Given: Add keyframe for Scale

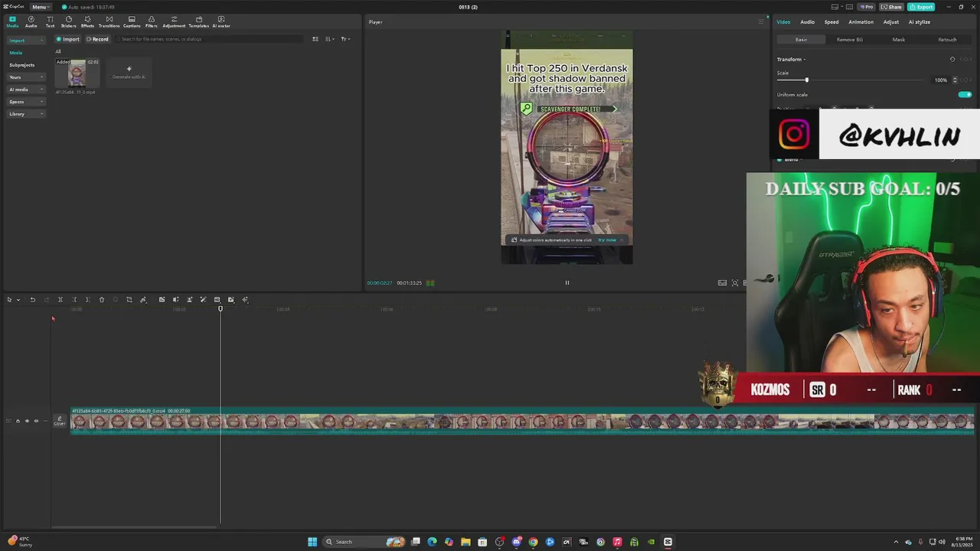Looking at the screenshot, I should pos(967,80).
